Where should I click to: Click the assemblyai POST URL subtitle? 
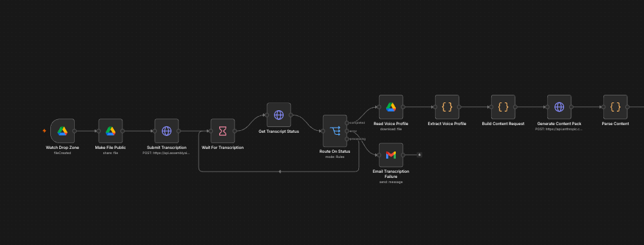pos(166,153)
